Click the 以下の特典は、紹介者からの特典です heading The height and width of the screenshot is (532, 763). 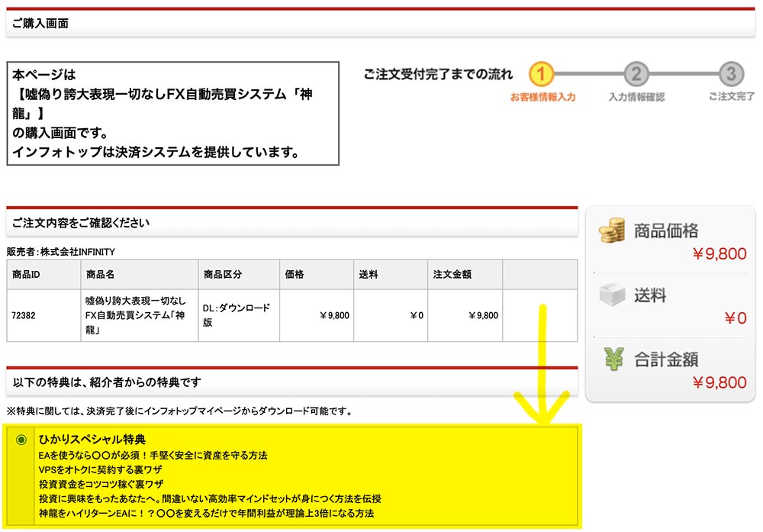pos(107,382)
